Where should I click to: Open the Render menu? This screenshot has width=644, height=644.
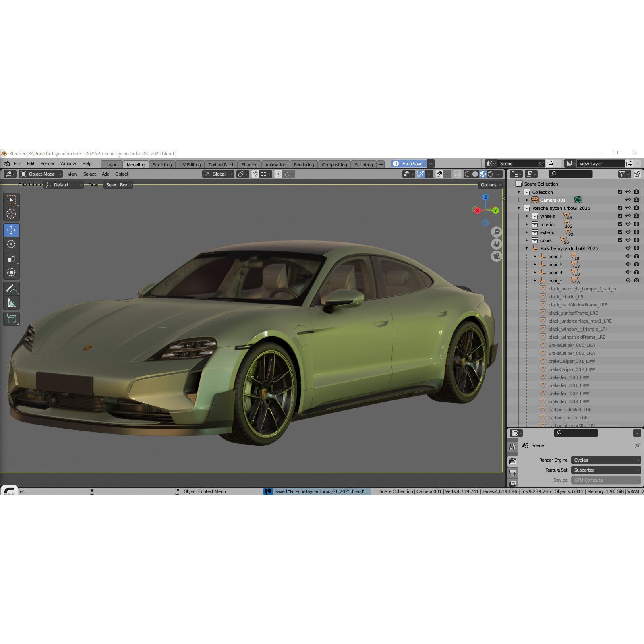coord(48,164)
